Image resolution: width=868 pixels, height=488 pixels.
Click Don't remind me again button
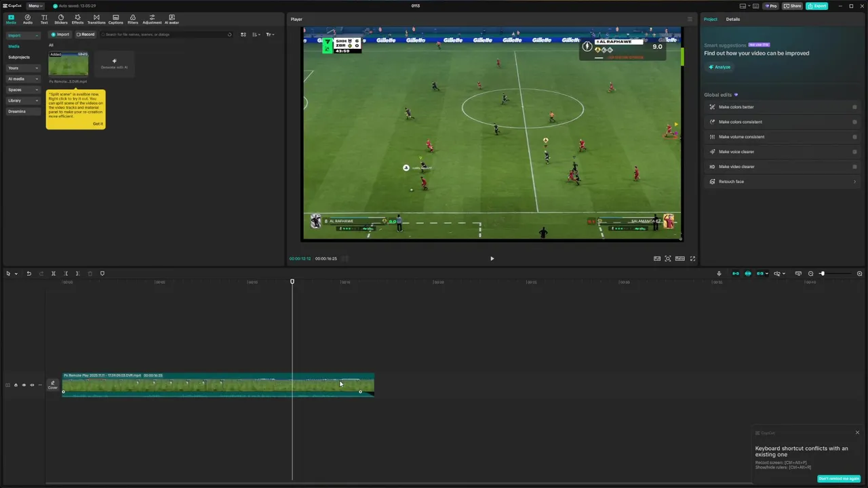click(839, 479)
